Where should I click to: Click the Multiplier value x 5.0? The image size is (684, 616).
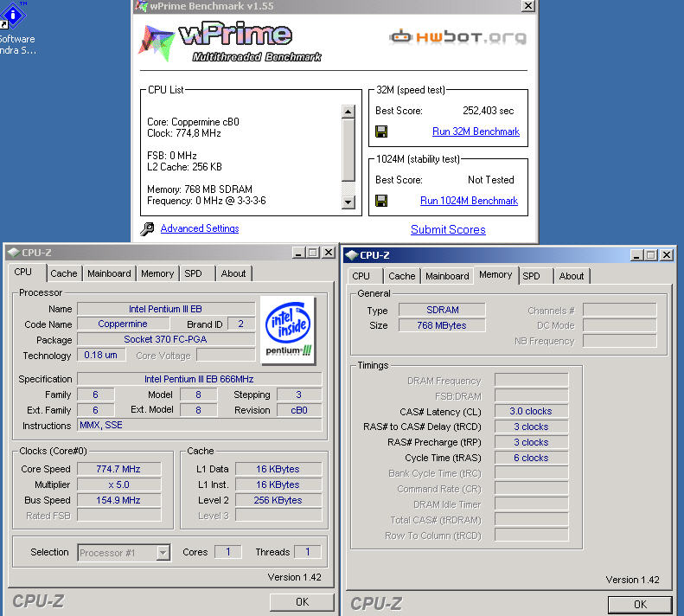[118, 484]
